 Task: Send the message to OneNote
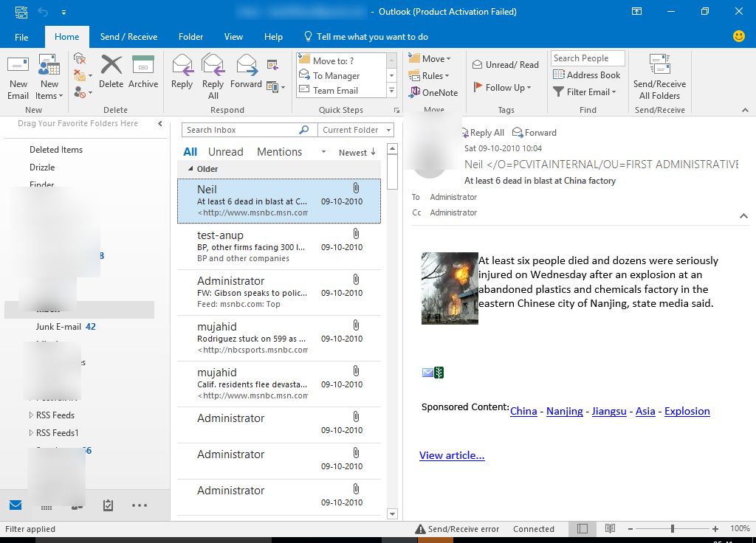[x=433, y=92]
